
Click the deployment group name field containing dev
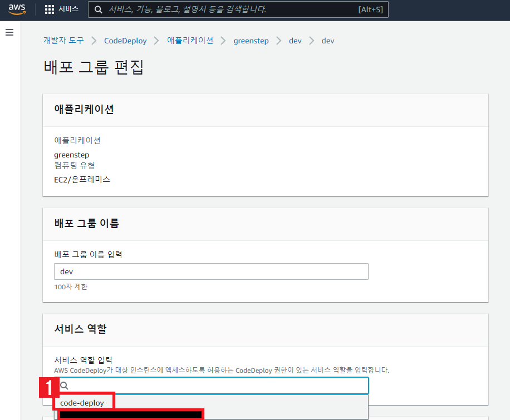[x=211, y=271]
